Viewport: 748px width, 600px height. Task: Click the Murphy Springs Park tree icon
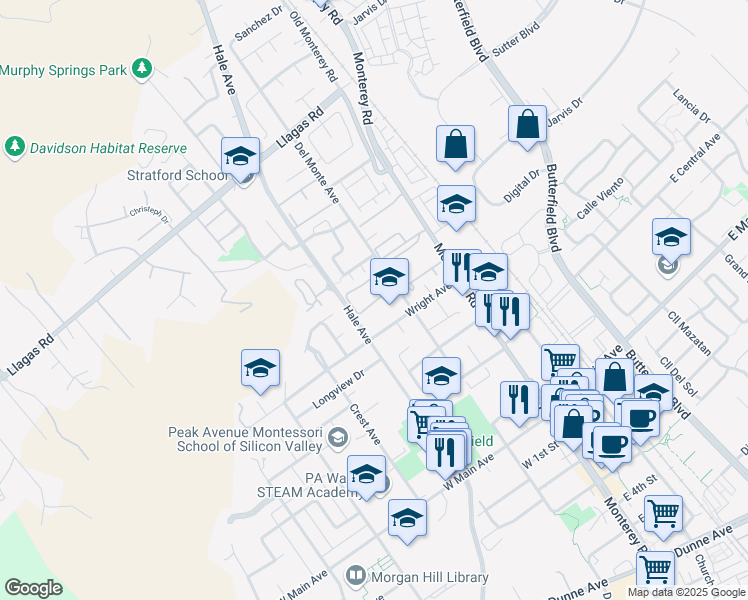click(141, 69)
